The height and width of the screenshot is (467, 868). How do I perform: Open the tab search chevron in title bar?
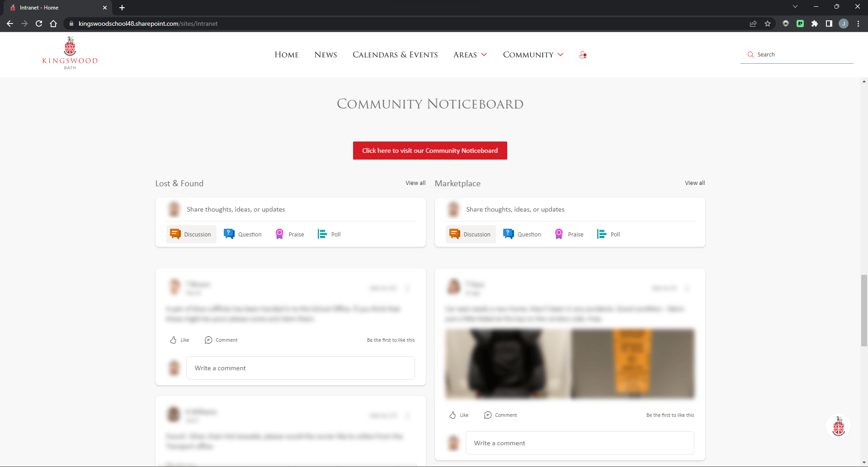click(x=795, y=7)
